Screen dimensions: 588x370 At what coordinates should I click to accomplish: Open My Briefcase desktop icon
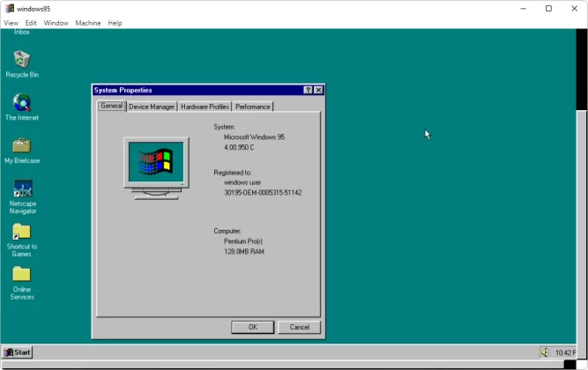pos(22,146)
